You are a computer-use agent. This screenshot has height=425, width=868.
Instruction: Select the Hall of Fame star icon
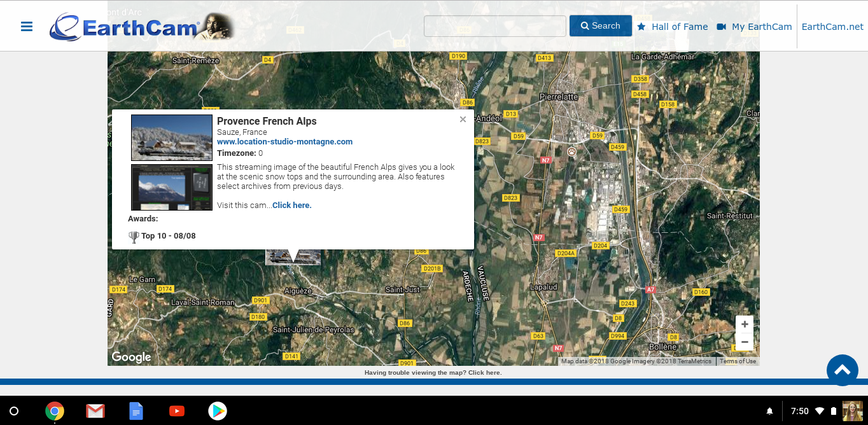(x=643, y=27)
